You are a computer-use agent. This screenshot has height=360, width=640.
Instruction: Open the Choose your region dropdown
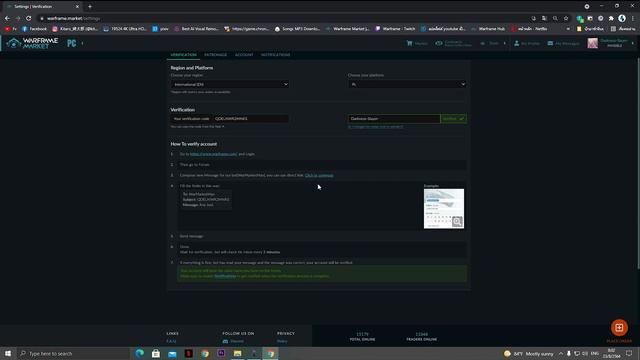(230, 84)
